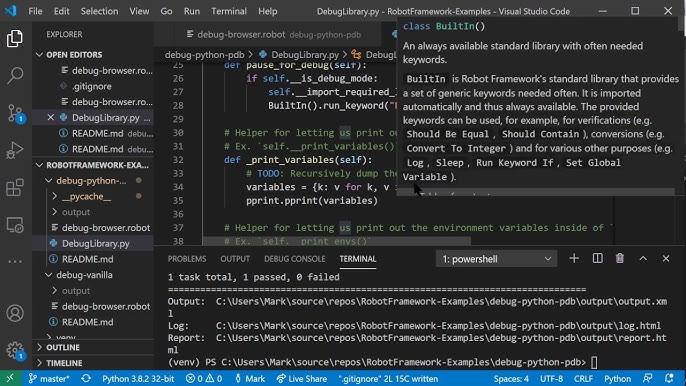Open the Terminal menu
This screenshot has height=386, width=686.
point(229,11)
